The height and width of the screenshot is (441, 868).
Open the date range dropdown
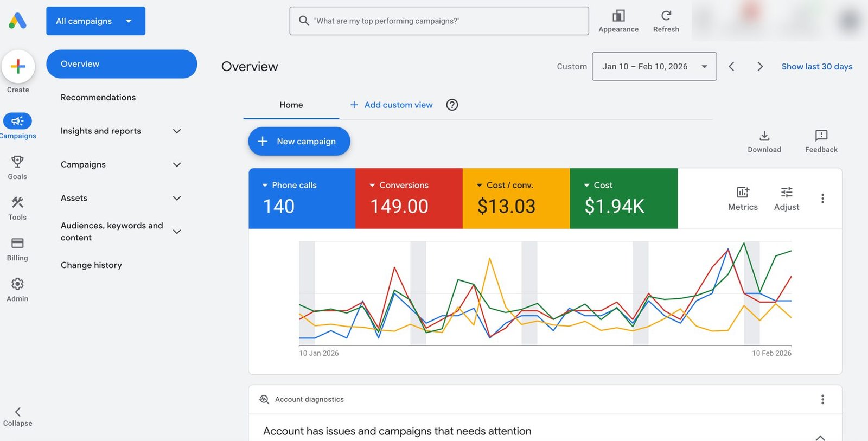click(x=654, y=66)
